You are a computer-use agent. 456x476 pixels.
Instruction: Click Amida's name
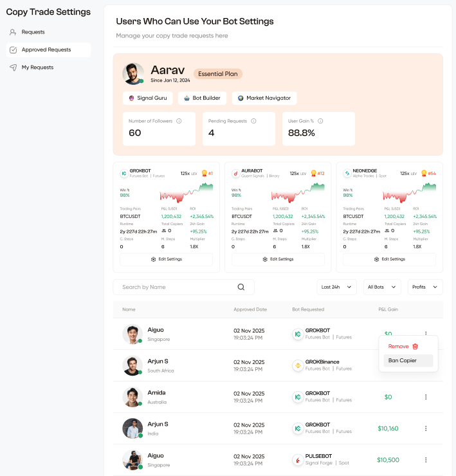tap(156, 393)
